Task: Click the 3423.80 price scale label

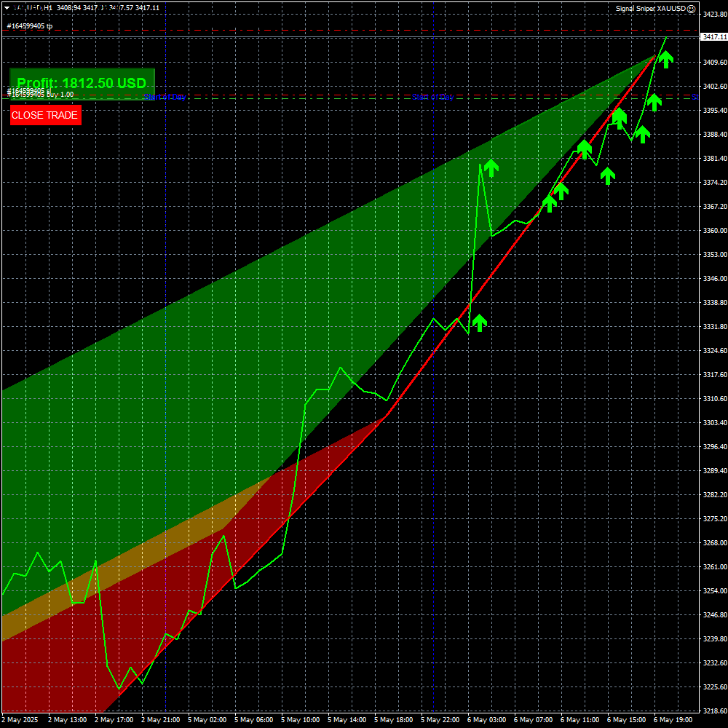Action: 715,15
